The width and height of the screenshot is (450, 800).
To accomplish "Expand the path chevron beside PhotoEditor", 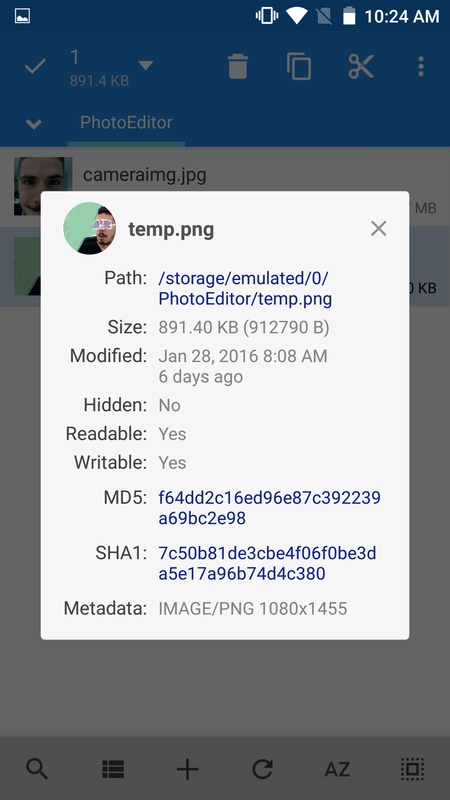I will pos(34,124).
